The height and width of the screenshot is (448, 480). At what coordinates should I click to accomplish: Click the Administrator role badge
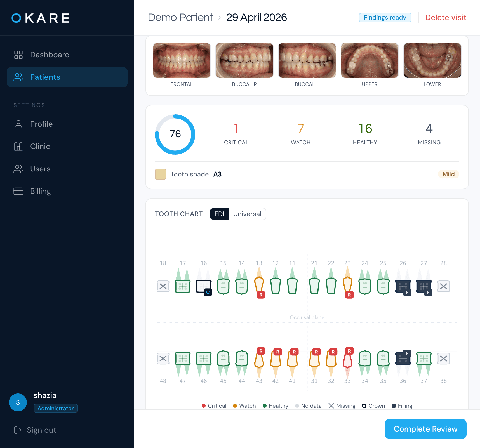pyautogui.click(x=56, y=408)
